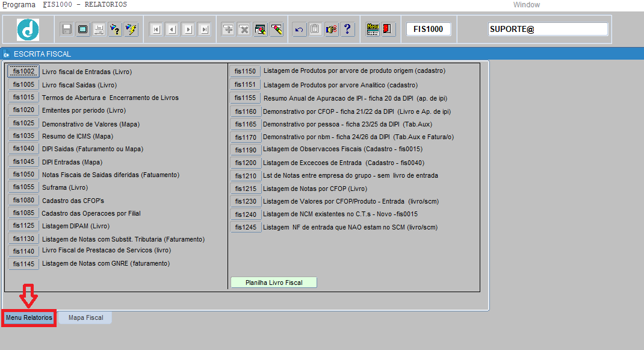Click the standalone eraser clear icon

pos(277,29)
